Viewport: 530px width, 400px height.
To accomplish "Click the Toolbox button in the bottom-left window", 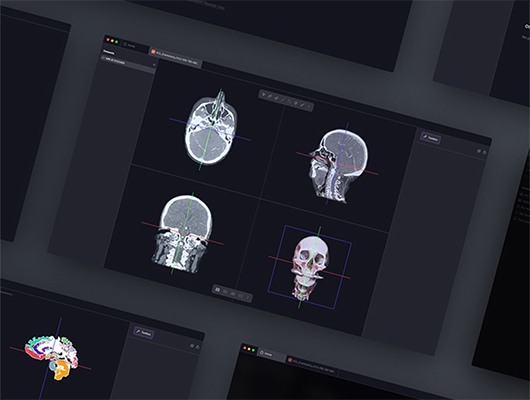I will pyautogui.click(x=144, y=333).
